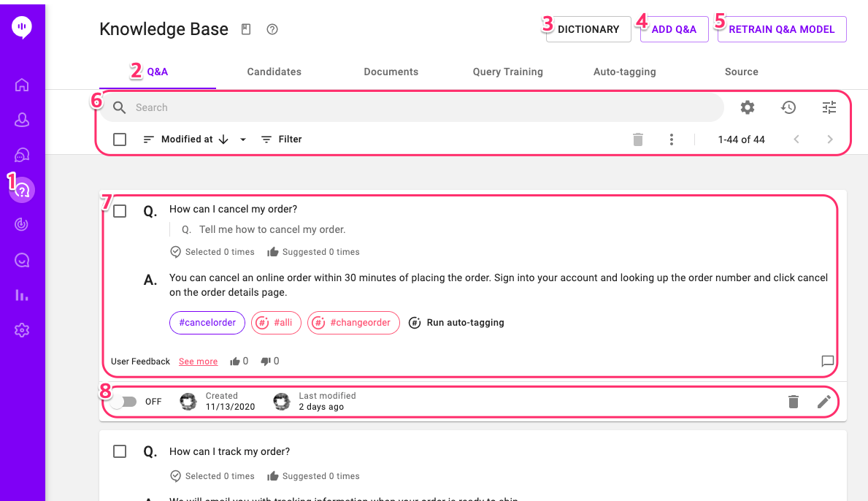Click See more under User Feedback
Image resolution: width=868 pixels, height=501 pixels.
coord(198,361)
